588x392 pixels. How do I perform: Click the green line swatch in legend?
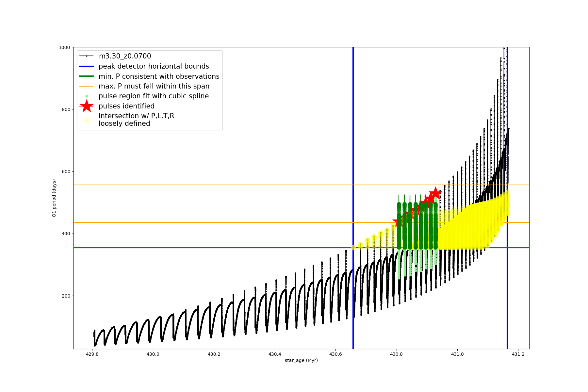87,76
